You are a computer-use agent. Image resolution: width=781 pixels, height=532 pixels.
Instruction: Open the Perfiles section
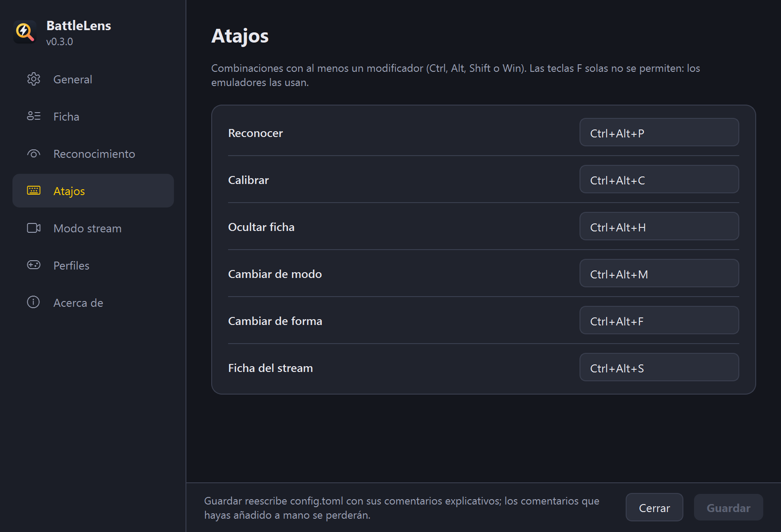(93, 266)
